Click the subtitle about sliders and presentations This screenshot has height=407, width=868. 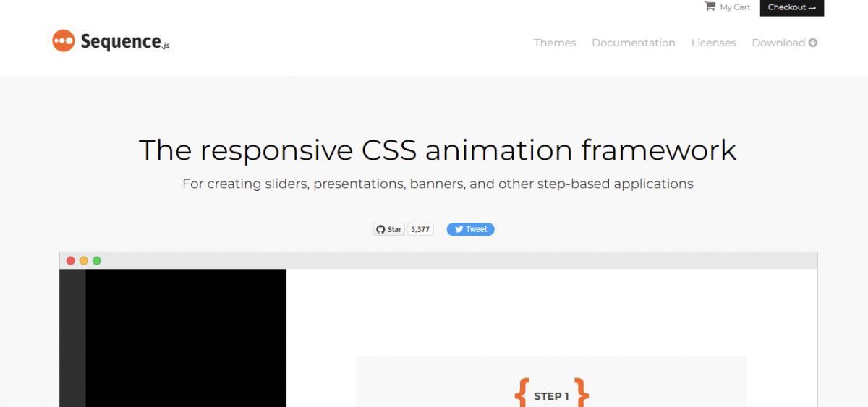tap(438, 184)
